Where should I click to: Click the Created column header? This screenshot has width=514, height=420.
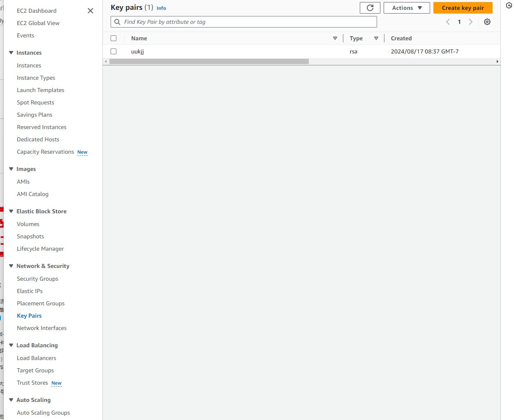click(401, 38)
